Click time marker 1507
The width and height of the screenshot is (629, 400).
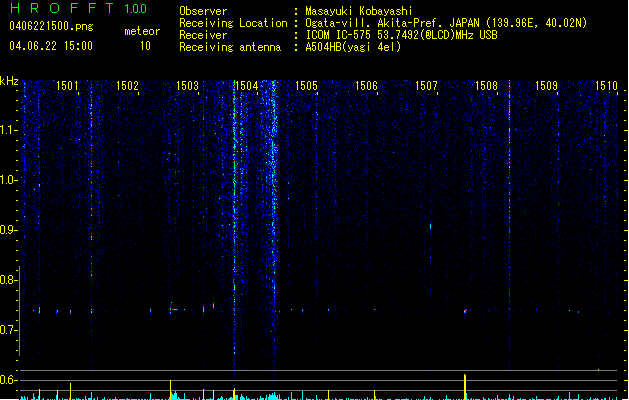point(426,86)
